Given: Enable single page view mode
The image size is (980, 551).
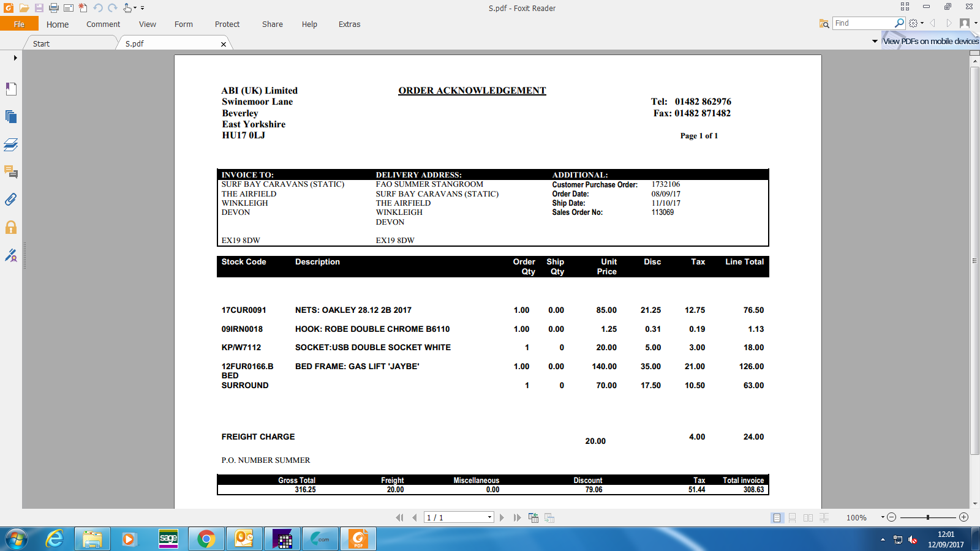Looking at the screenshot, I should pos(777,518).
